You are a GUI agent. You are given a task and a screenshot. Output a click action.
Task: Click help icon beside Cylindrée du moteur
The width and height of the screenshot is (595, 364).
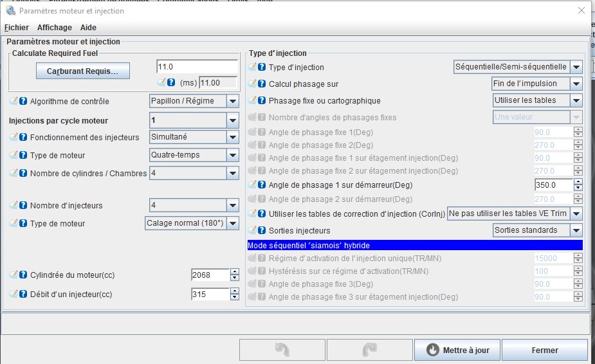tap(23, 275)
